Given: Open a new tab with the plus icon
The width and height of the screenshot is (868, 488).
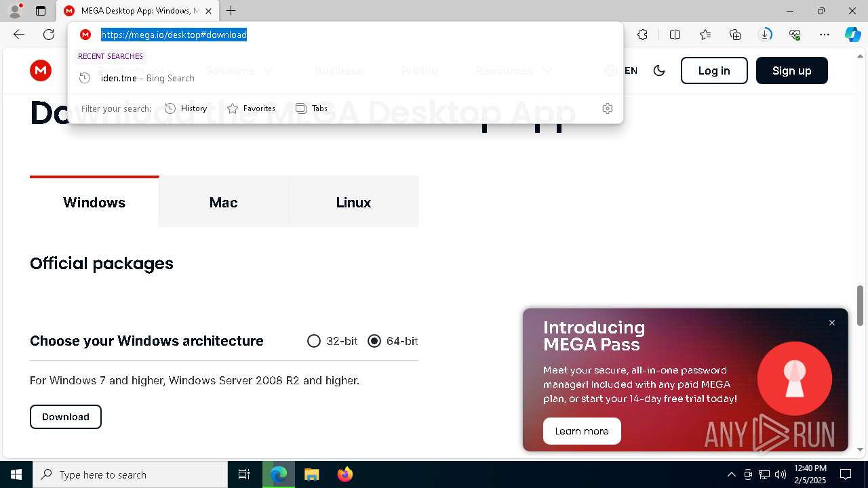Looking at the screenshot, I should pos(231,11).
